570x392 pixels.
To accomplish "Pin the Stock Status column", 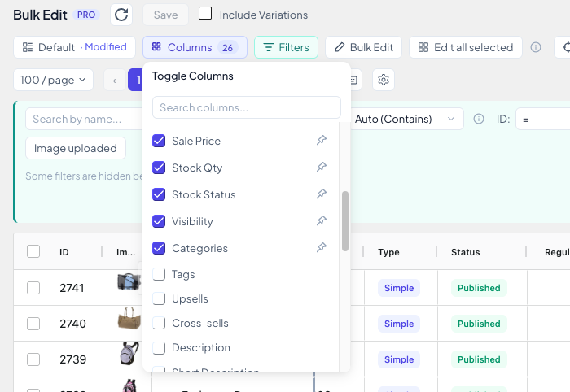I will (x=322, y=194).
